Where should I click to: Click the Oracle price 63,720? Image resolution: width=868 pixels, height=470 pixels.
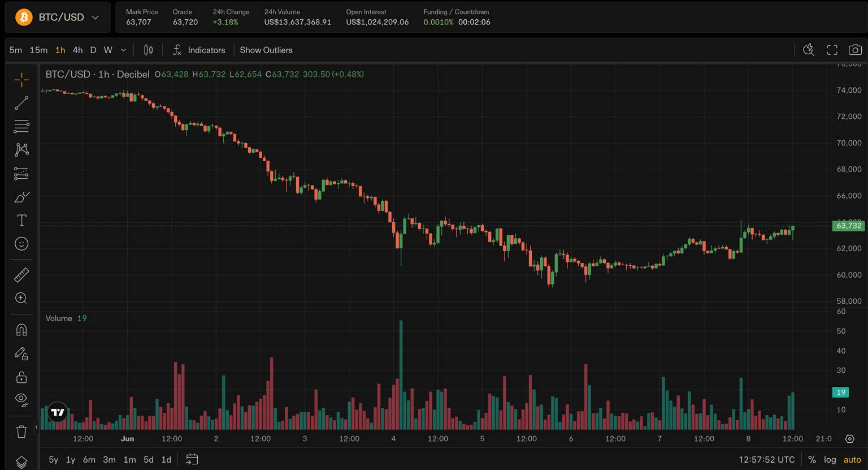point(185,22)
